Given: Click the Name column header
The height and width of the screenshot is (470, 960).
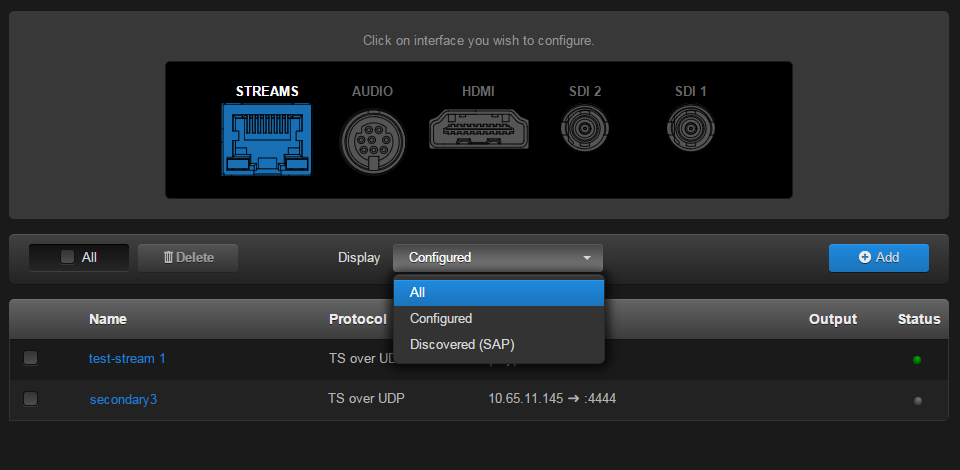Looking at the screenshot, I should pos(107,319).
